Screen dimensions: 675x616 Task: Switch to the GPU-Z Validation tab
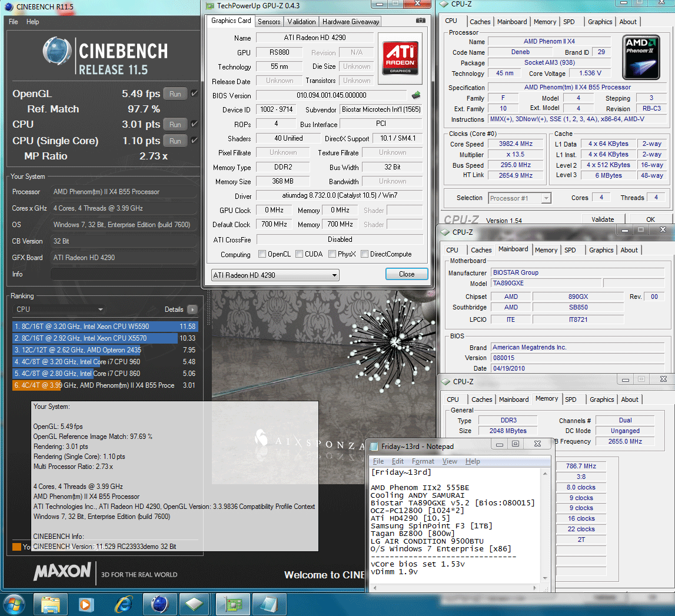tap(301, 22)
